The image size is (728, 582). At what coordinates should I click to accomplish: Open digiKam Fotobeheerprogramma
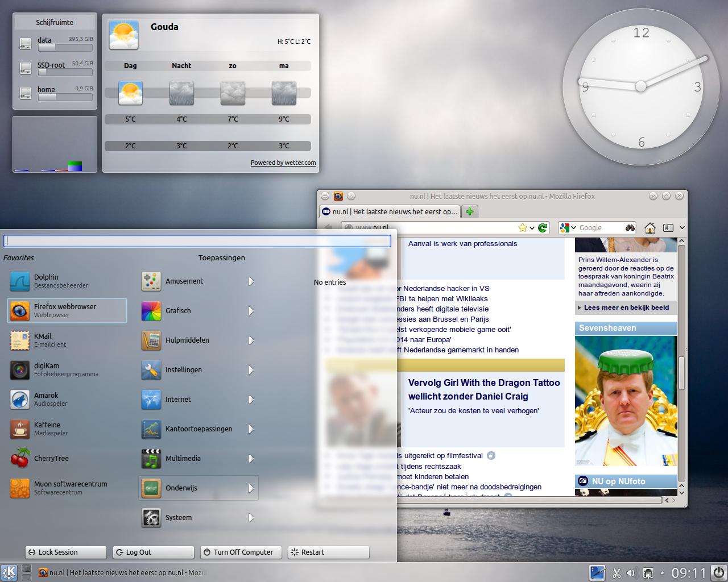point(67,369)
